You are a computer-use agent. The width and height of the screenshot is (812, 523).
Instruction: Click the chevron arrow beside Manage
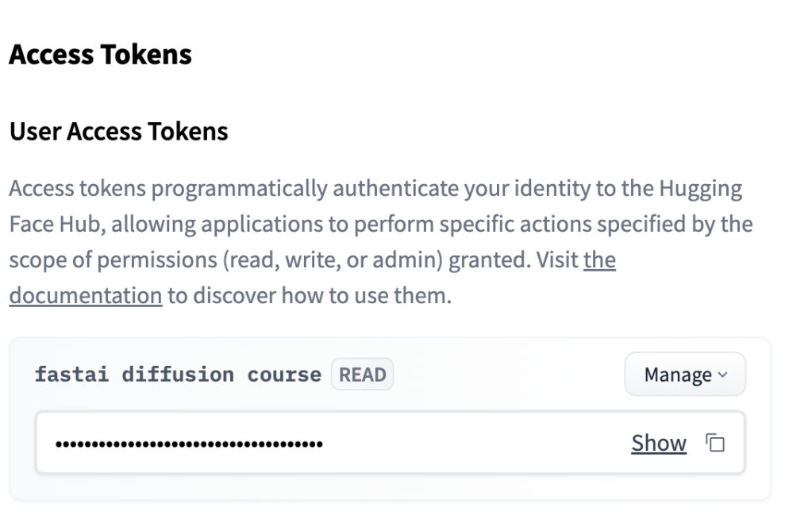tap(722, 375)
